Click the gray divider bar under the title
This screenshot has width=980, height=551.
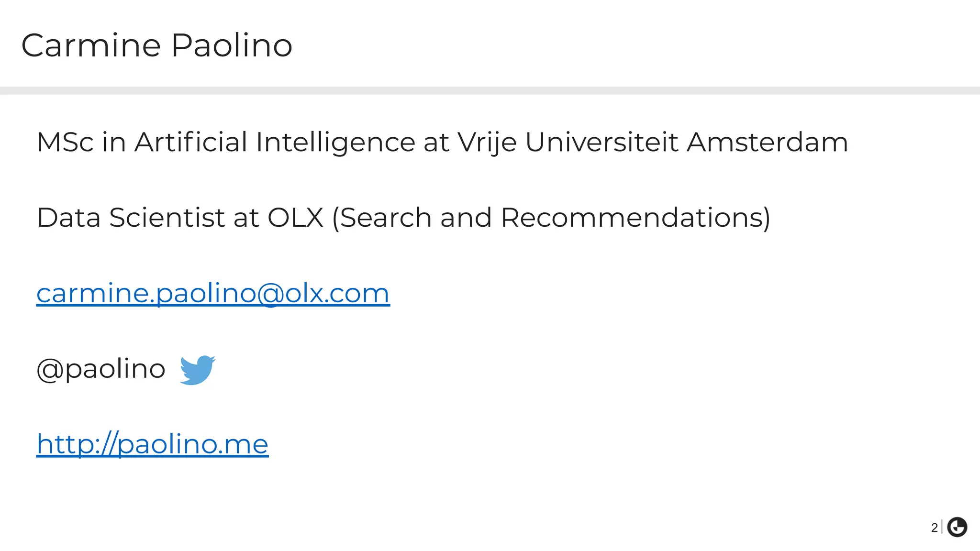[x=490, y=90]
